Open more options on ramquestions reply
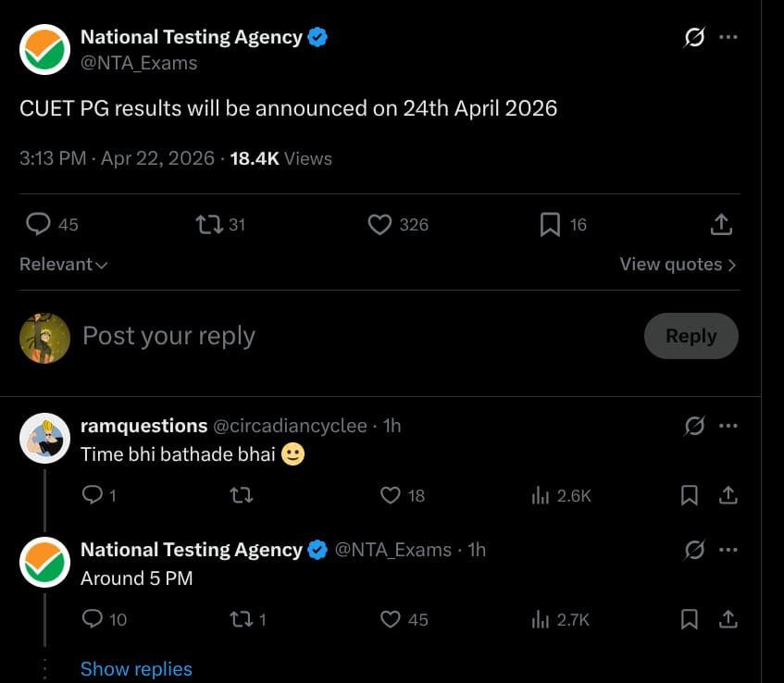 point(728,426)
